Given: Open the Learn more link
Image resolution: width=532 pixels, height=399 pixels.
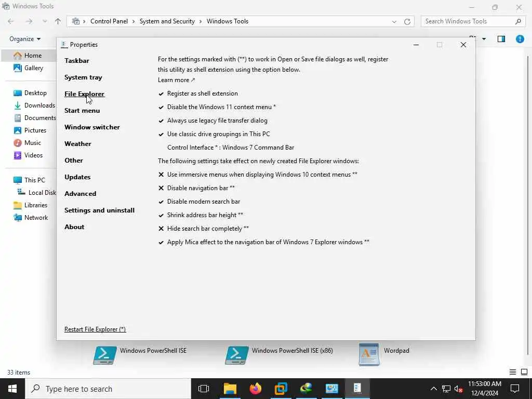Looking at the screenshot, I should coord(177,80).
